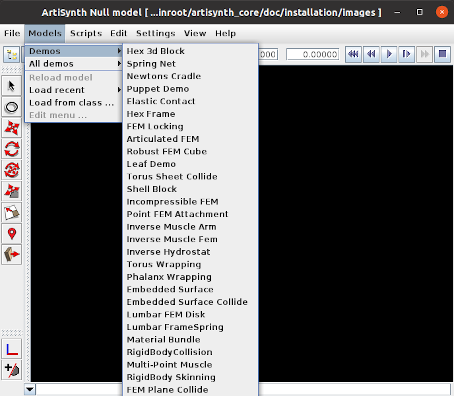Image resolution: width=454 pixels, height=396 pixels.
Task: Load the Torus Wrapping demo
Action: 191,264
